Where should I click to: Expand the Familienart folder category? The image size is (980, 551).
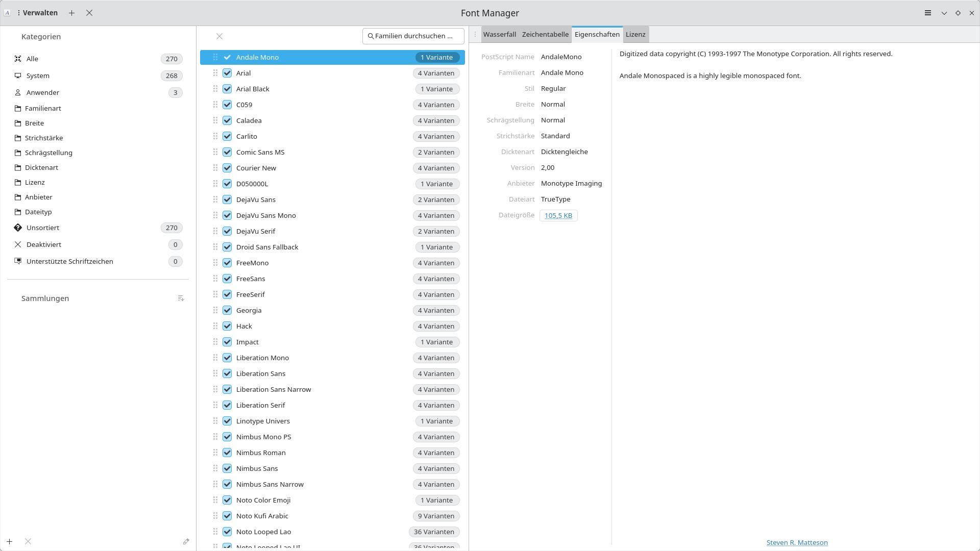coord(98,108)
